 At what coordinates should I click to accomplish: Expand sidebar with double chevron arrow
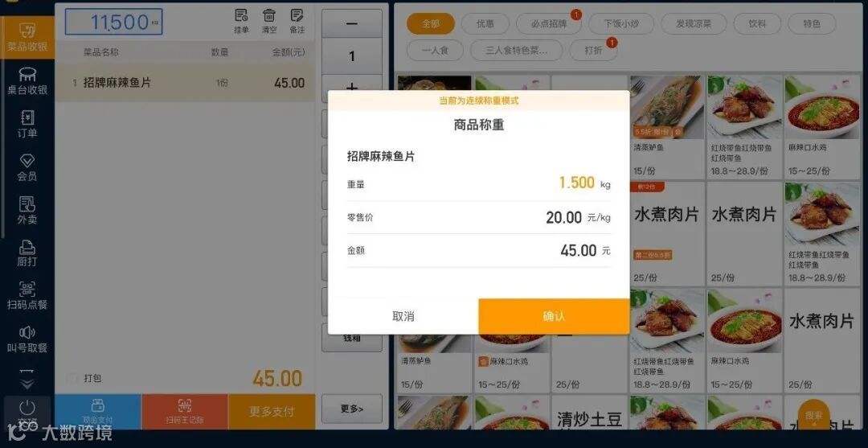click(x=27, y=380)
